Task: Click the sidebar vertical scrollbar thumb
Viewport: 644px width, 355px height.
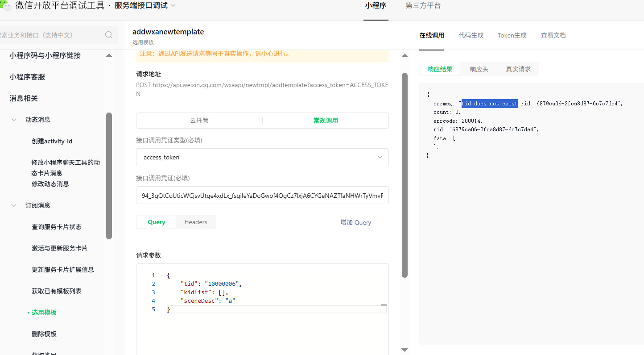Action: point(109,175)
